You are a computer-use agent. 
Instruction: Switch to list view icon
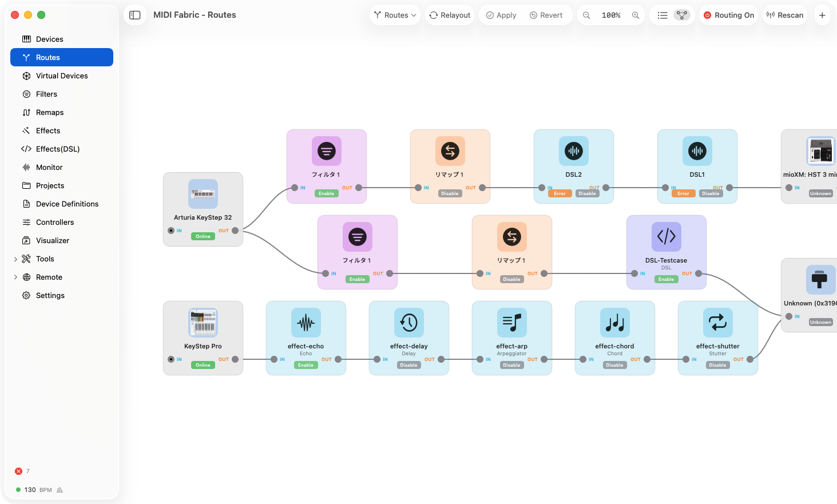(x=663, y=15)
